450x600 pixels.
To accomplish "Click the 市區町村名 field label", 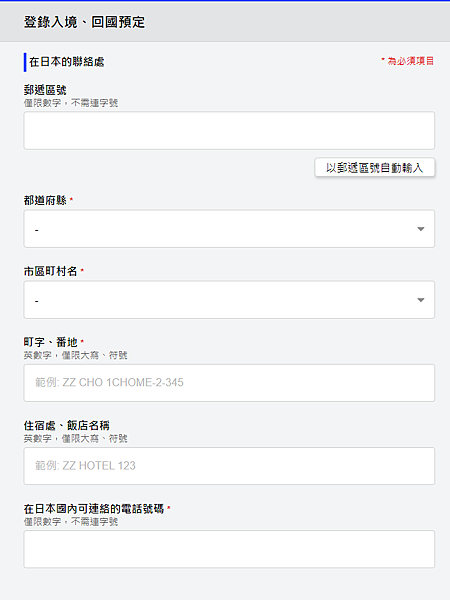I will (x=51, y=271).
